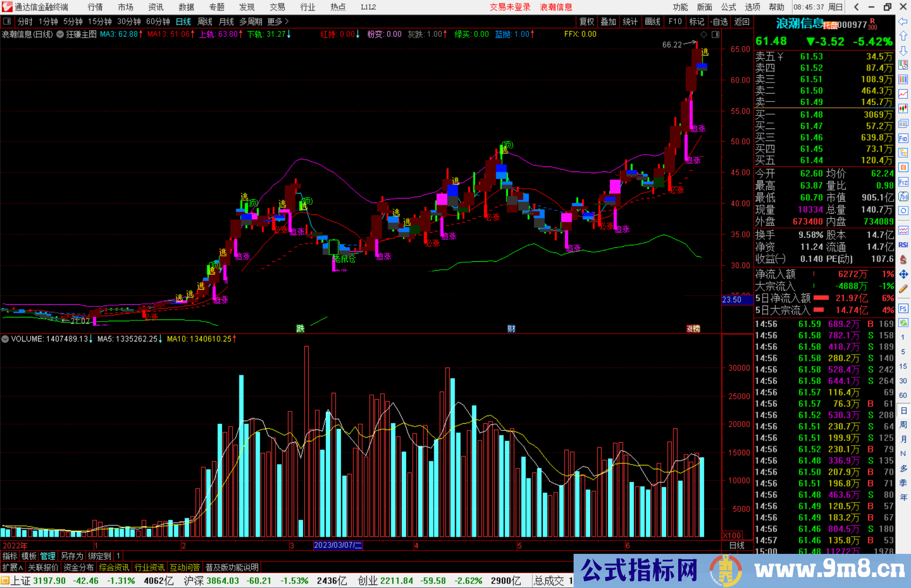
Task: Click the F10 company info sidebar icon
Action: tap(903, 138)
